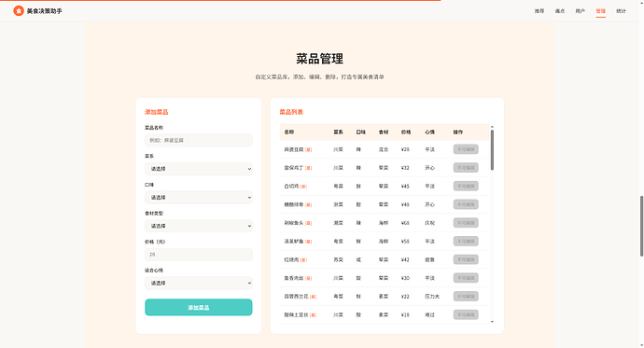Screen dimensions: 644x348
Task: Click the 菜系 column header
Action: pyautogui.click(x=338, y=132)
